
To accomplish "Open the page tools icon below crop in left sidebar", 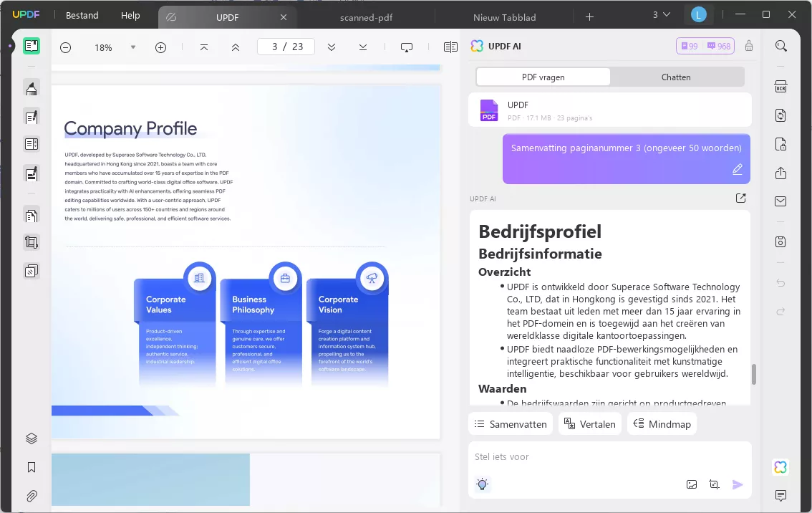I will point(32,271).
